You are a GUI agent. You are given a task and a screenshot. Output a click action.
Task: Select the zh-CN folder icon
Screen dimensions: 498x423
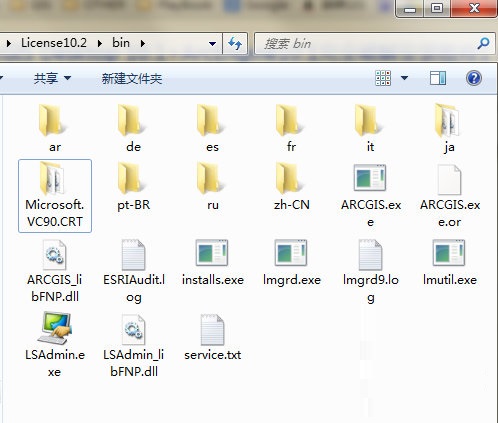[289, 178]
